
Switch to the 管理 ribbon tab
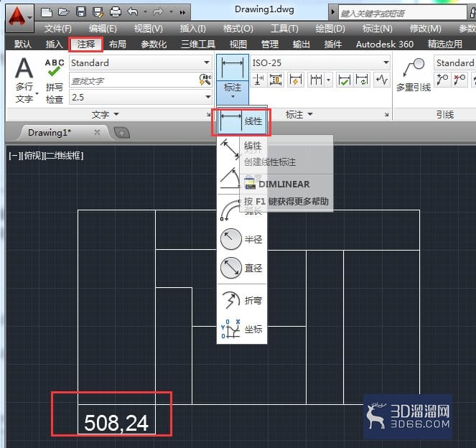[x=270, y=45]
